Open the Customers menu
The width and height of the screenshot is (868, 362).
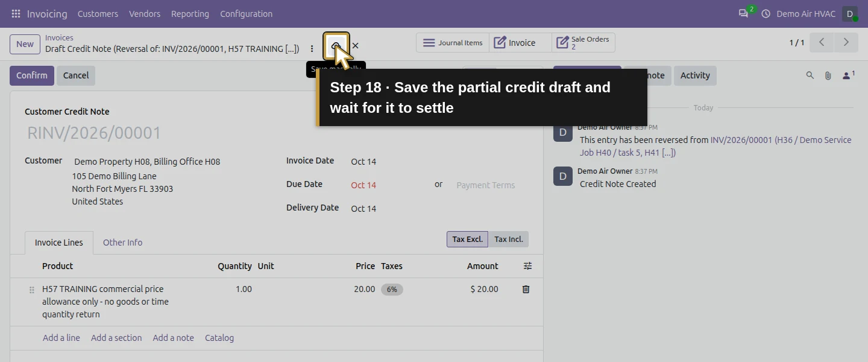tap(98, 13)
